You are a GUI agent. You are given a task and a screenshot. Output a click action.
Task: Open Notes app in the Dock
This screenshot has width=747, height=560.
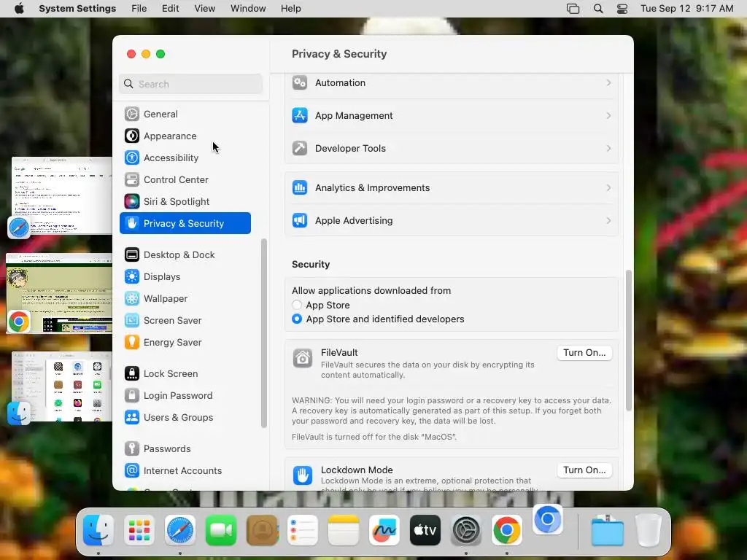click(x=344, y=530)
